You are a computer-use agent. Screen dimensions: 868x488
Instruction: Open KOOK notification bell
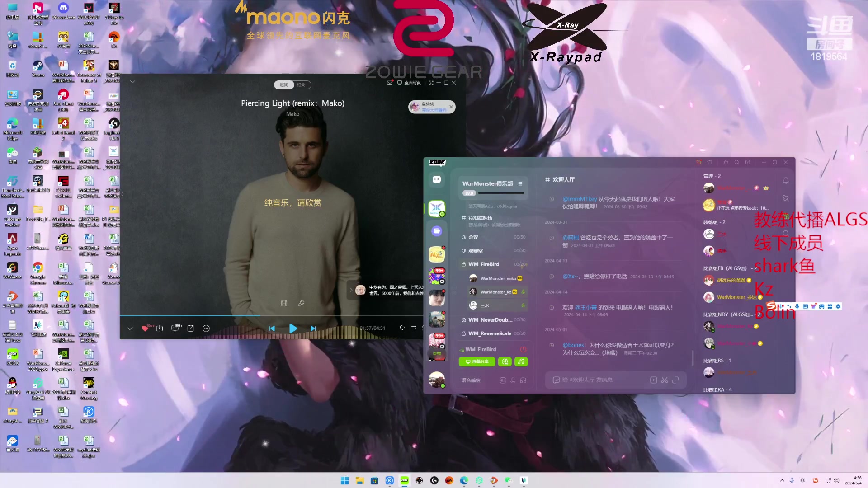tap(786, 180)
